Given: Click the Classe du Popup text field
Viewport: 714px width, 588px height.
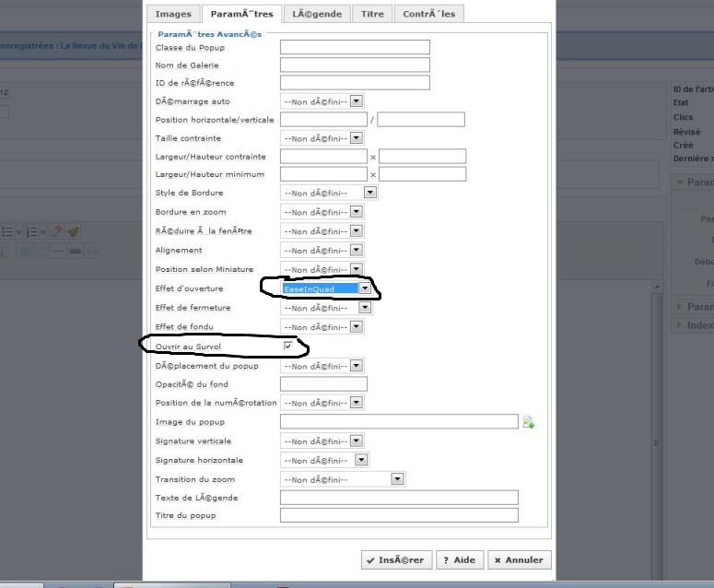Looking at the screenshot, I should tap(355, 47).
